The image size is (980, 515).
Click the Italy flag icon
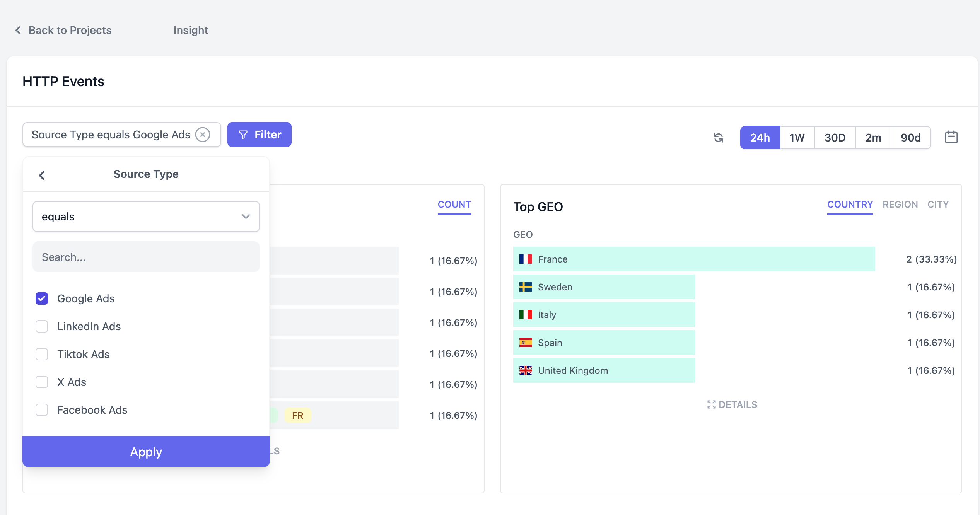pos(526,315)
